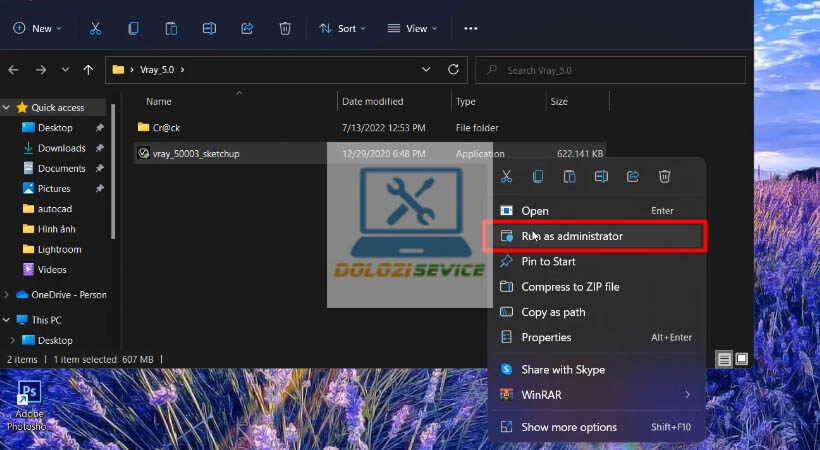Expand the This PC tree node

(x=8, y=320)
